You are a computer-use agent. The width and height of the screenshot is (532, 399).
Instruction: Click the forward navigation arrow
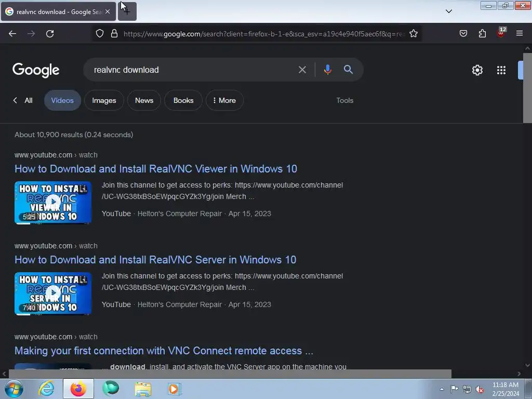[x=31, y=34]
